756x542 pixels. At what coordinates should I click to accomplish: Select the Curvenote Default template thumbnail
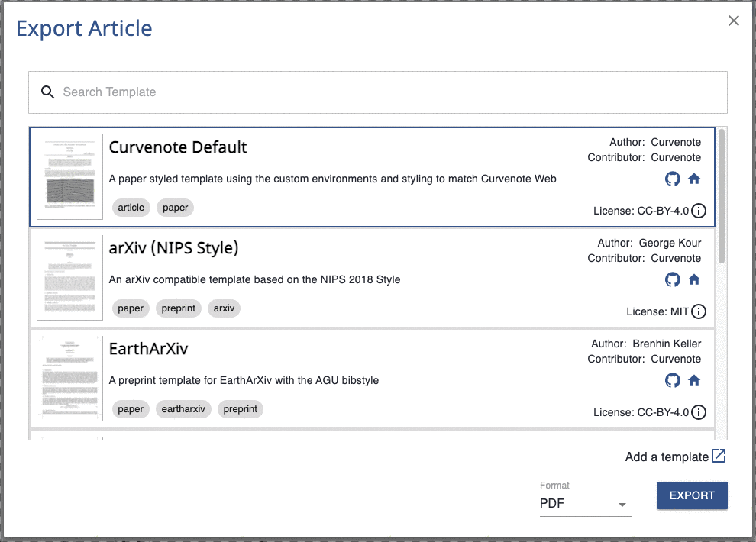click(70, 177)
